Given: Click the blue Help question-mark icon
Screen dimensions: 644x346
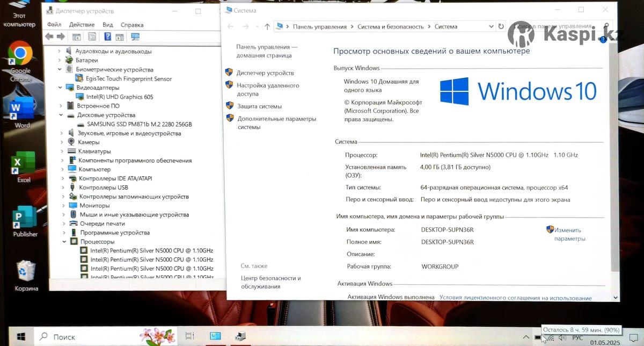Looking at the screenshot, I should (108, 37).
